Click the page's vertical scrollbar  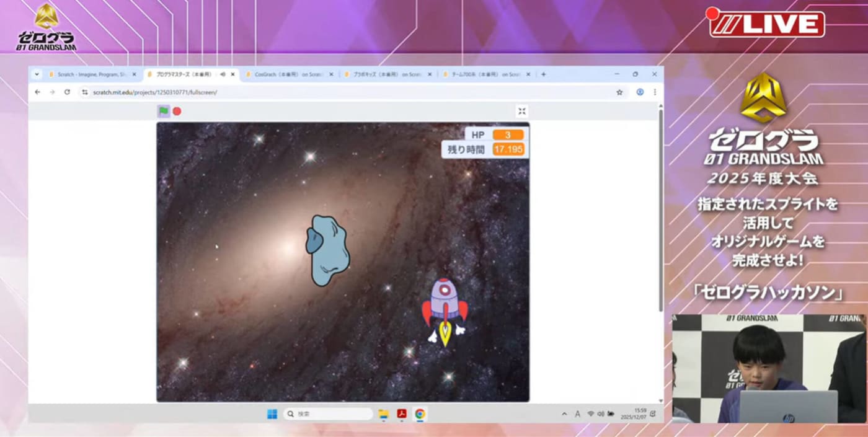click(x=660, y=211)
